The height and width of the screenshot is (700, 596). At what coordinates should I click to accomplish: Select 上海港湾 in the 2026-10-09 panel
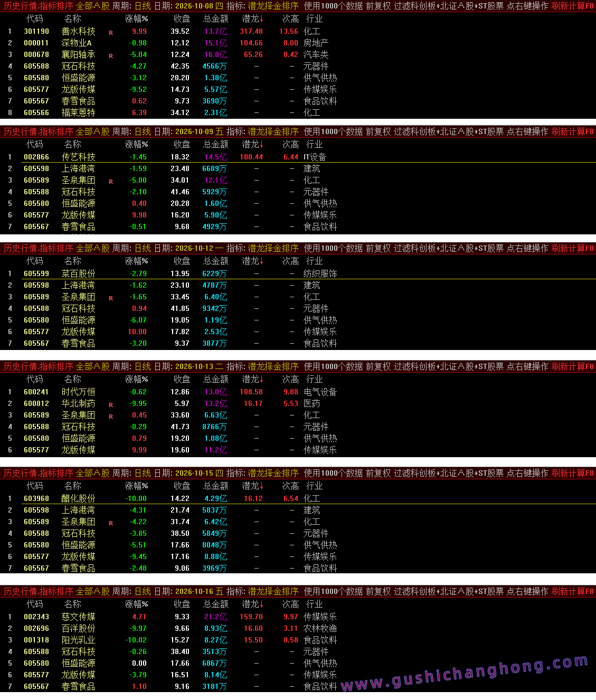pos(79,168)
